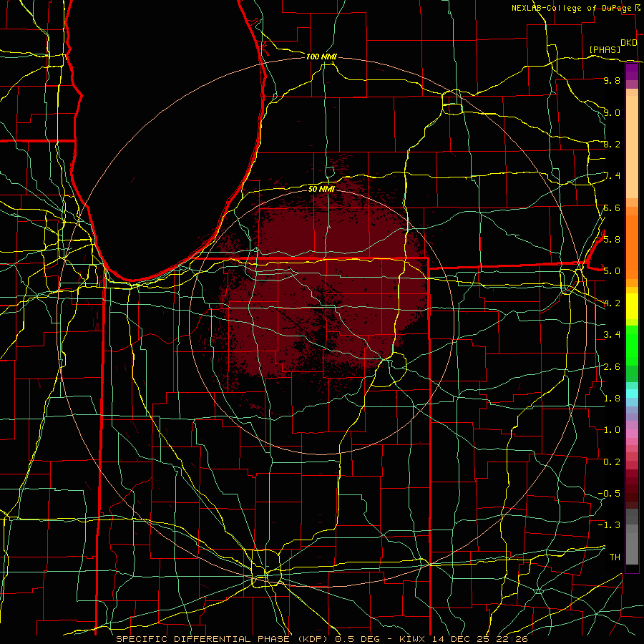Pick the pink band of the color scale
The image size is (644, 644).
click(x=632, y=434)
